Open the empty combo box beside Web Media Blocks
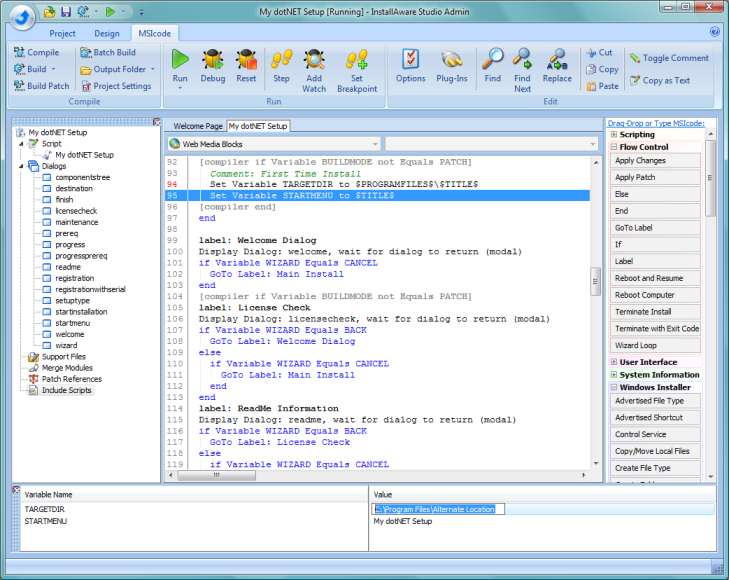This screenshot has width=729, height=580. point(491,144)
